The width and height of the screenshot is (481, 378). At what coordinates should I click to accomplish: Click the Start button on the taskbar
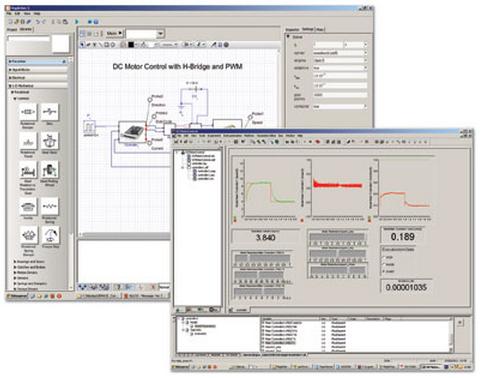coord(16,296)
